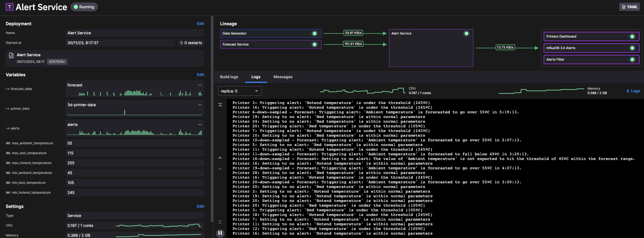Screen dimensions: 644x238
Task: Click the scroll up chevron beside logs
Action: [220, 158]
